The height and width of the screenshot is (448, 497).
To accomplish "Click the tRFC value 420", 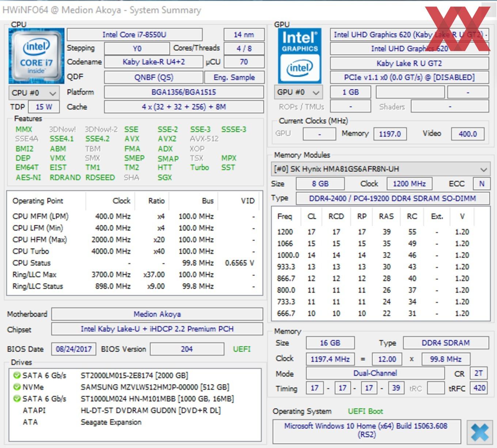I will point(479,388).
